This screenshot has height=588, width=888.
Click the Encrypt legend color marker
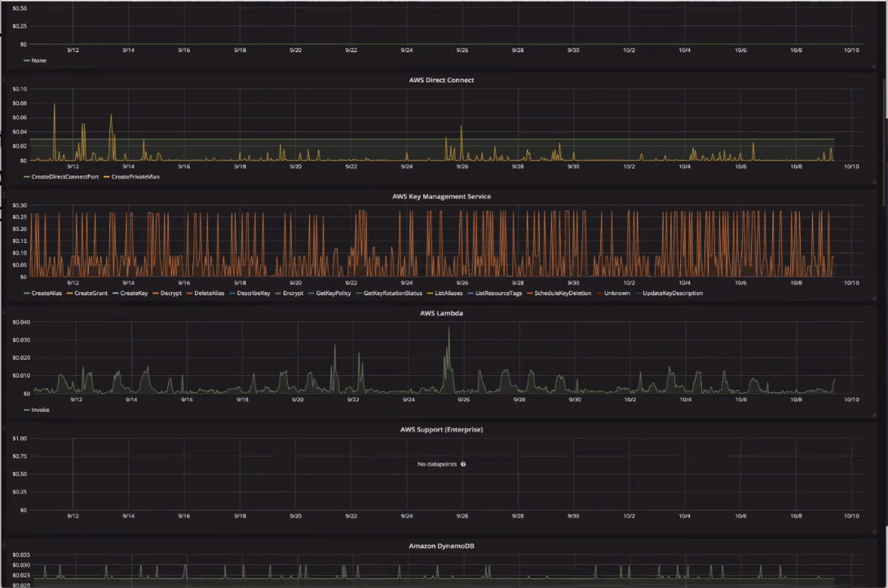coord(276,293)
